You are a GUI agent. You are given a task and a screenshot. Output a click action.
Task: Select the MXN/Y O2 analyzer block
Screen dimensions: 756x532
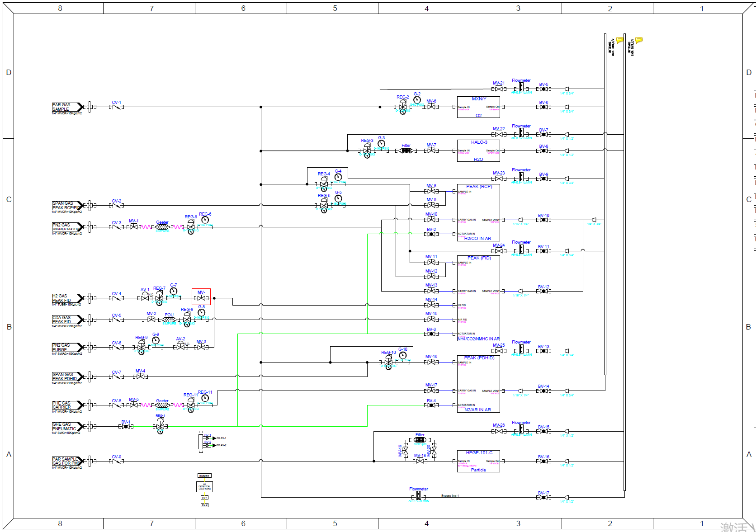(x=478, y=107)
